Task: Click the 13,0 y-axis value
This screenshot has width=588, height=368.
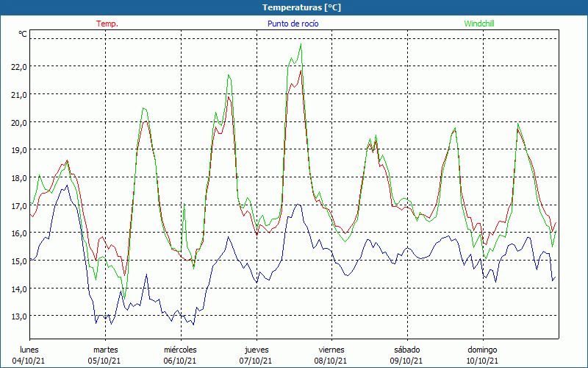Action: point(19,316)
